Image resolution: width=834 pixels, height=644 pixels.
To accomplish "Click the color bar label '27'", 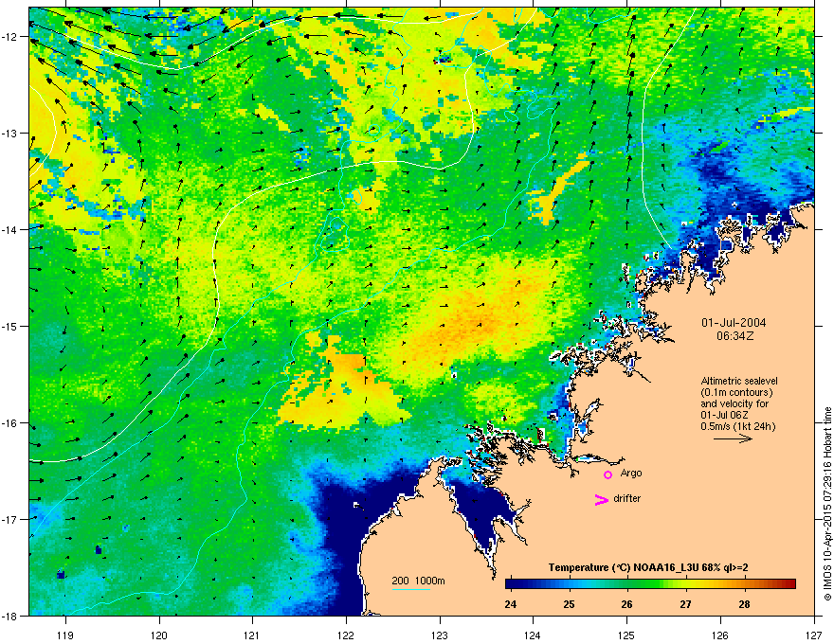I will click(x=685, y=604).
